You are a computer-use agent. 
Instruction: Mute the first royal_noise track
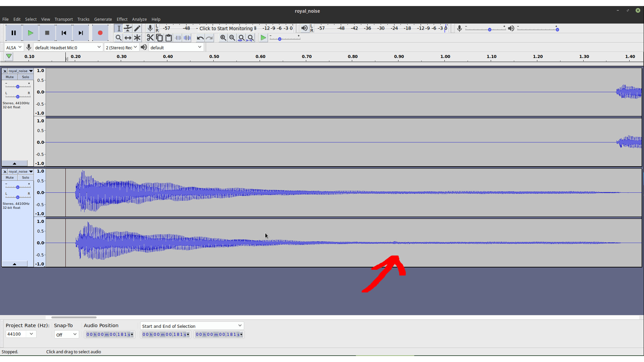click(9, 77)
